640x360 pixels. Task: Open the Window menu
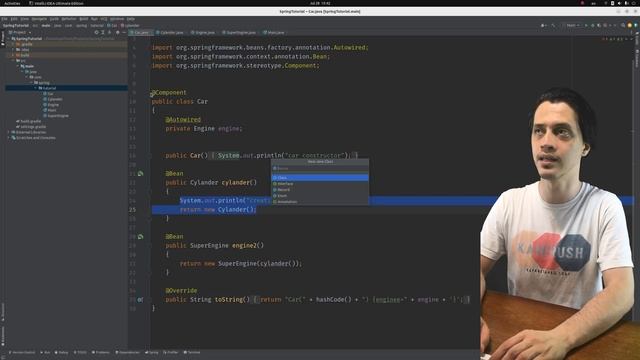(117, 19)
